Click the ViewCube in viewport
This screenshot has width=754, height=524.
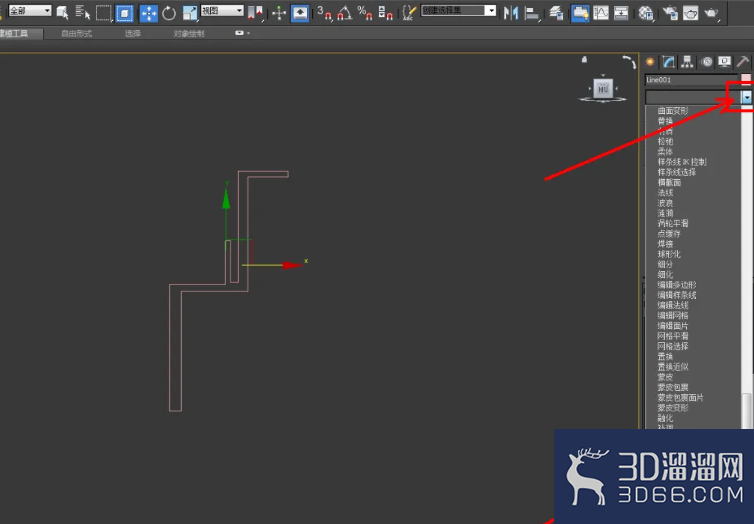pos(603,88)
